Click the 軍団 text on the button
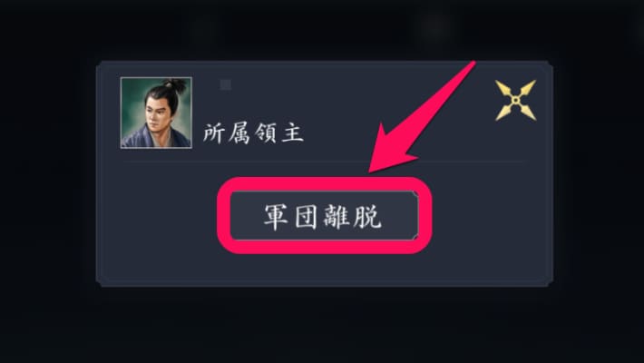 point(292,216)
